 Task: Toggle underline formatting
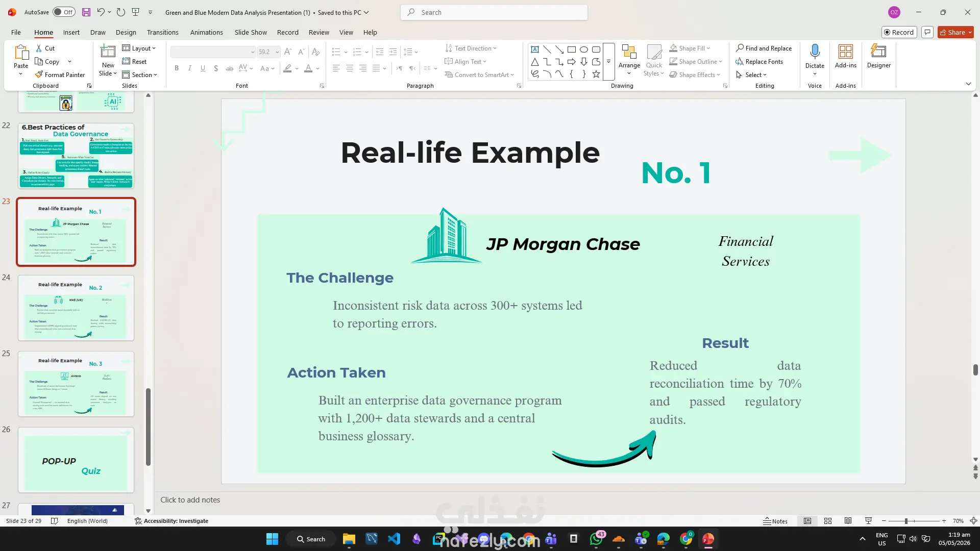(x=203, y=68)
